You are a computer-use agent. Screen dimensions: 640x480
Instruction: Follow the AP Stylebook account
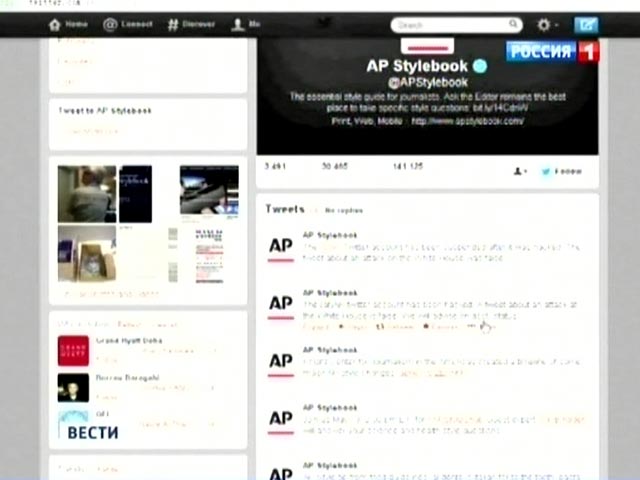562,171
